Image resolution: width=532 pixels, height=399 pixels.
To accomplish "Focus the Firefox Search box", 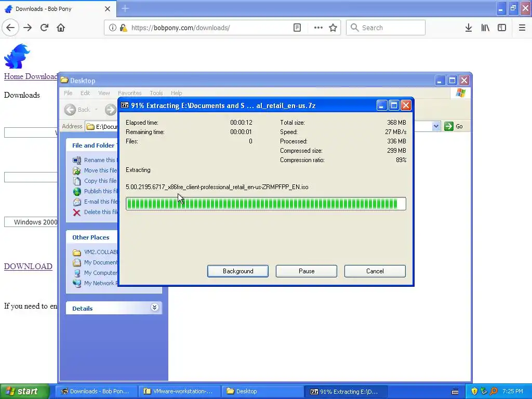I will [x=386, y=28].
